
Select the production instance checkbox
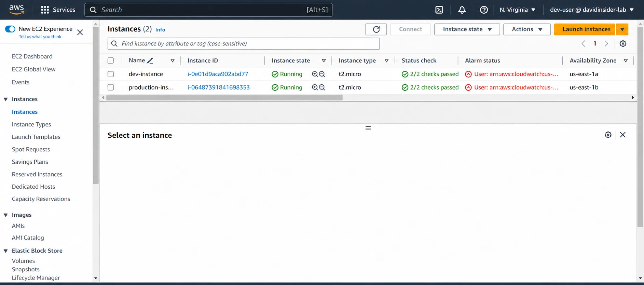(x=111, y=87)
